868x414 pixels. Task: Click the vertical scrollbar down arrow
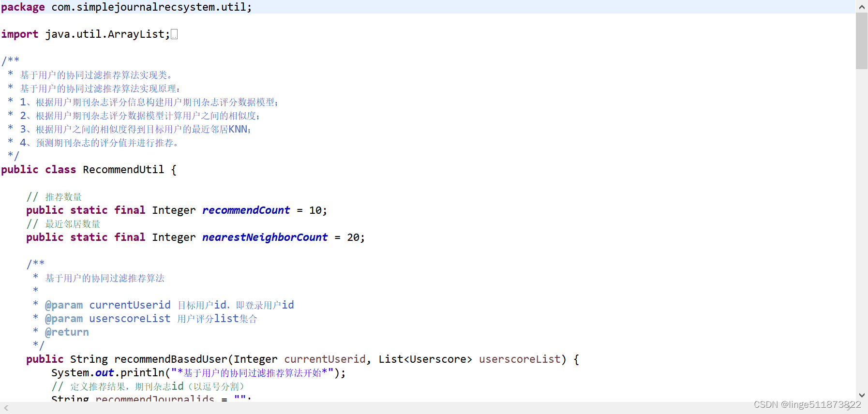862,395
